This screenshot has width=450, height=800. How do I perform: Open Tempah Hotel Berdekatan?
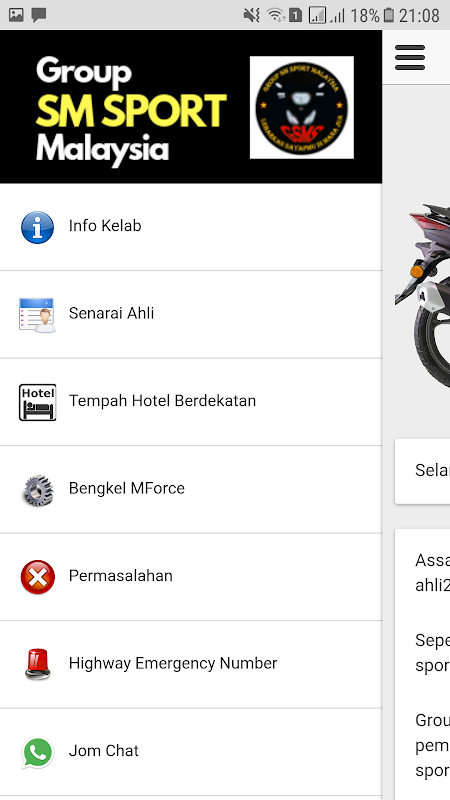pyautogui.click(x=191, y=402)
